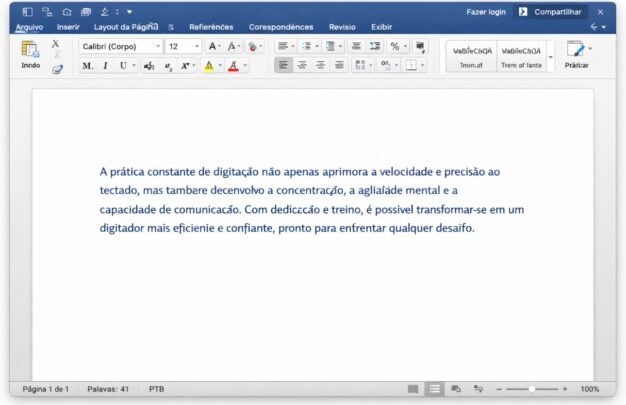Image resolution: width=626 pixels, height=405 pixels.
Task: Apply strikethrough formatting to text
Action: click(x=148, y=66)
